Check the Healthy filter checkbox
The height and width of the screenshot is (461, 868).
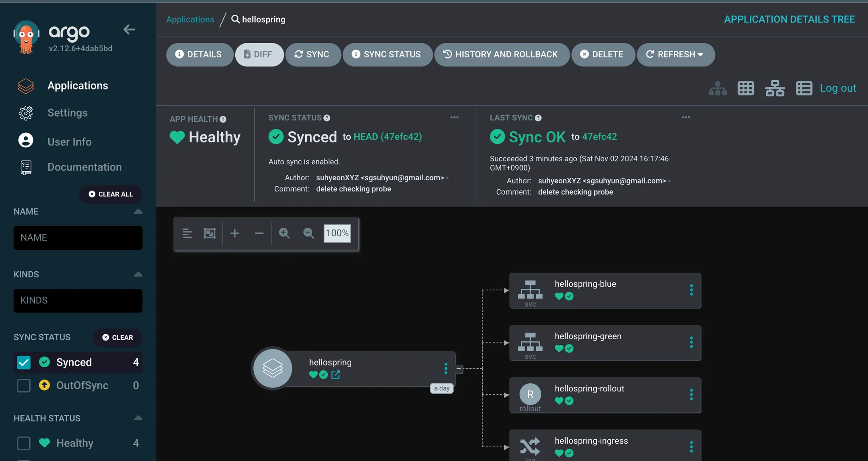[24, 443]
